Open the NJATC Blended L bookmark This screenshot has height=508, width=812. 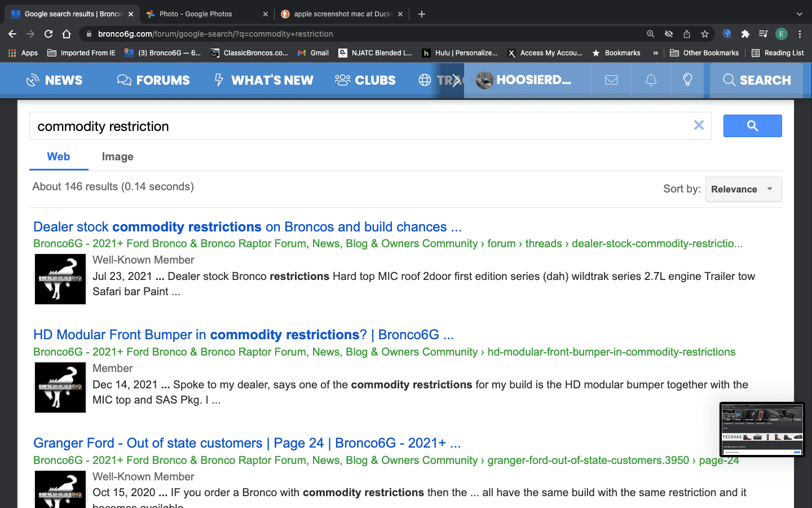click(x=376, y=53)
